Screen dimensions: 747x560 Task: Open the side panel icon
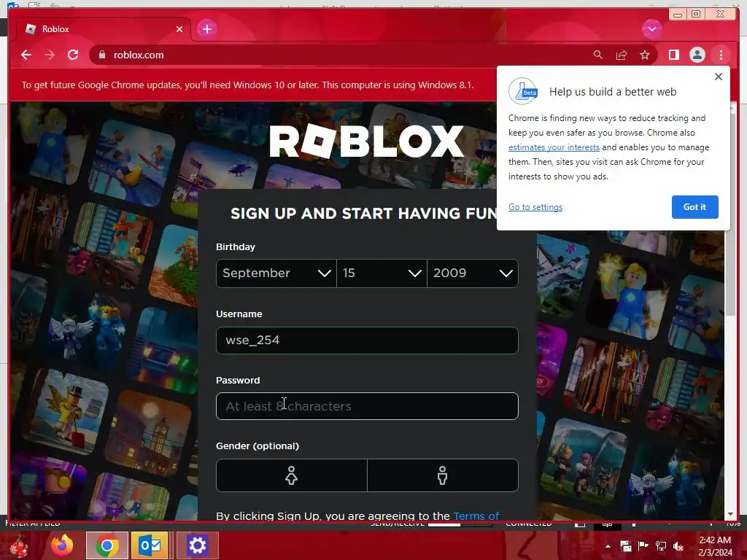pyautogui.click(x=673, y=55)
